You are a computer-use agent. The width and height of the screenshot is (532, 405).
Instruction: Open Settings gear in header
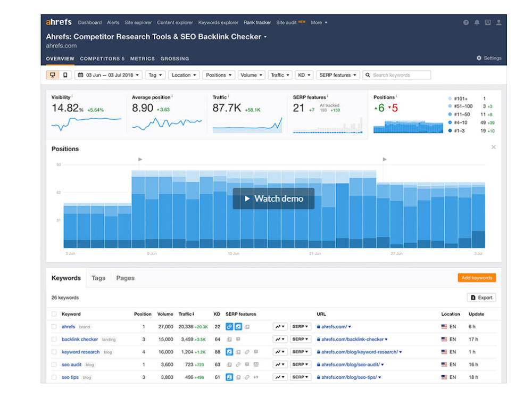(488, 58)
